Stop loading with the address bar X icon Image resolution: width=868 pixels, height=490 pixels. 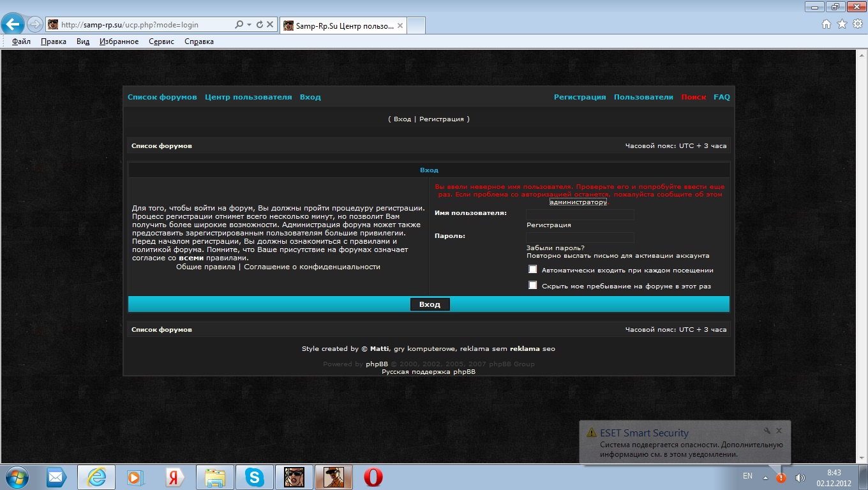coord(270,25)
